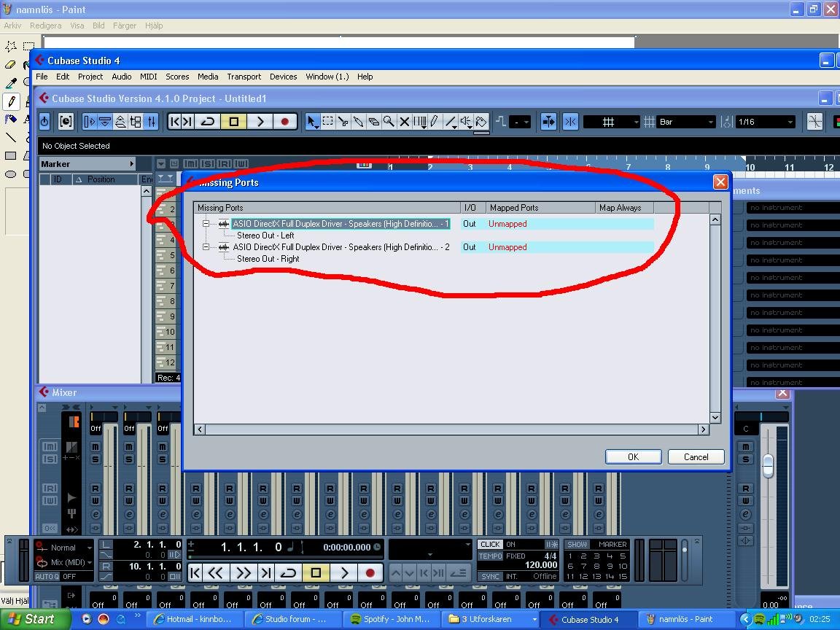The width and height of the screenshot is (840, 630).
Task: Click OK in Missing Ports dialog
Action: click(633, 456)
